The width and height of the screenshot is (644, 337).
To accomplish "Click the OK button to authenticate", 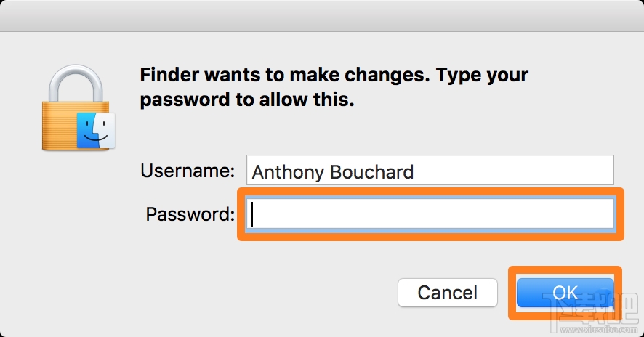I will pyautogui.click(x=565, y=293).
